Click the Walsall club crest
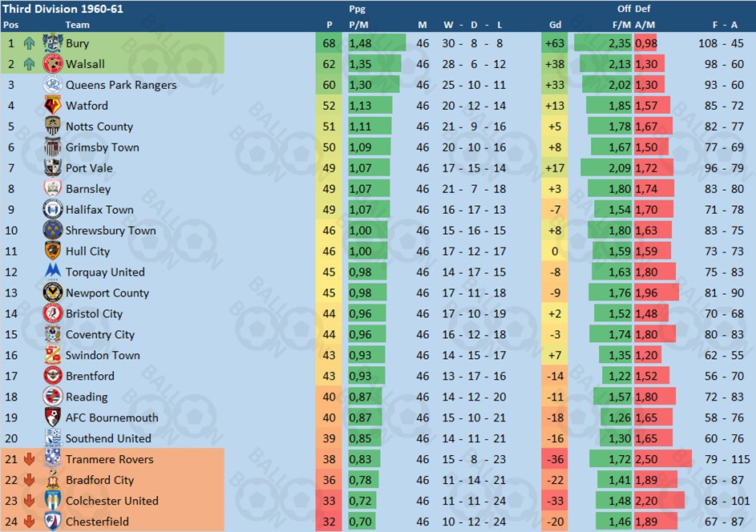 (53, 64)
